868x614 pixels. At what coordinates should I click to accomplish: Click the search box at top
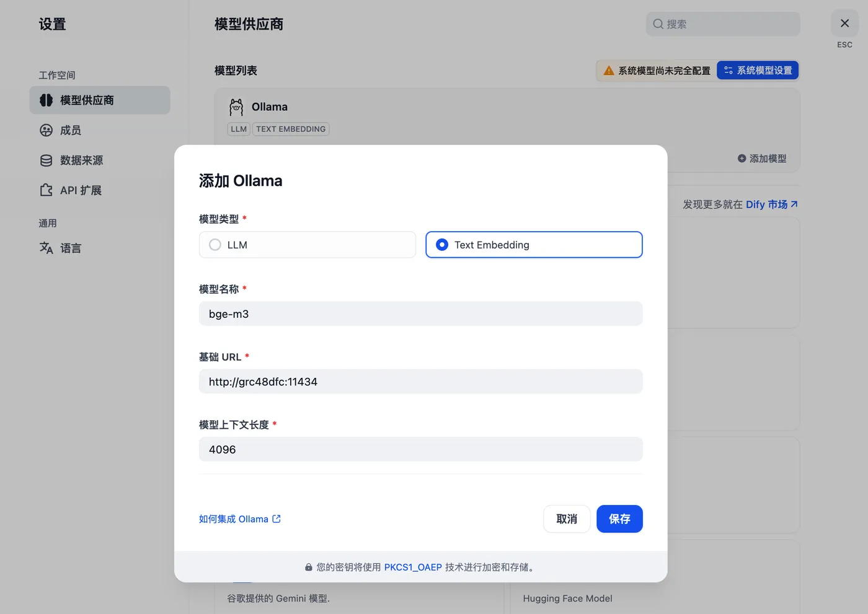coord(723,24)
